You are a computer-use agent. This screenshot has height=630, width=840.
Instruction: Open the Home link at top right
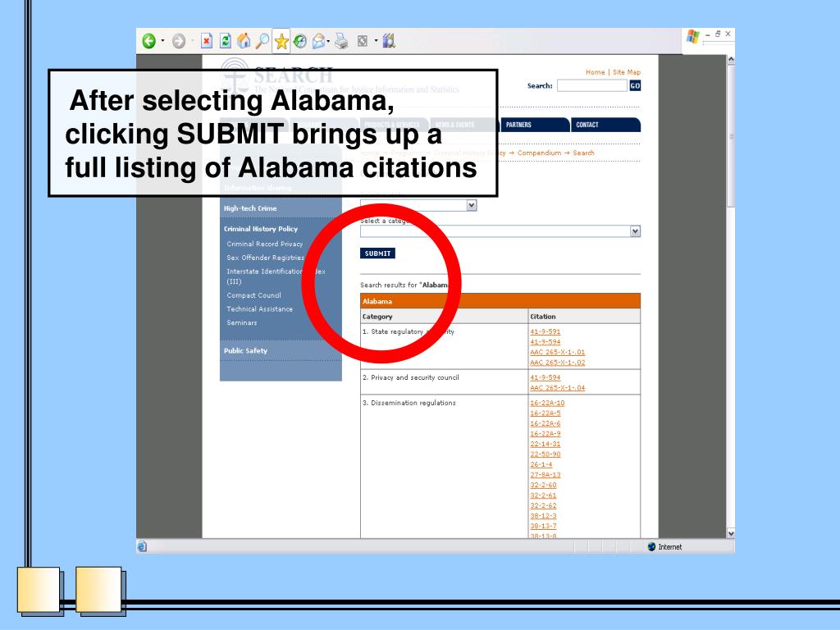(x=596, y=72)
